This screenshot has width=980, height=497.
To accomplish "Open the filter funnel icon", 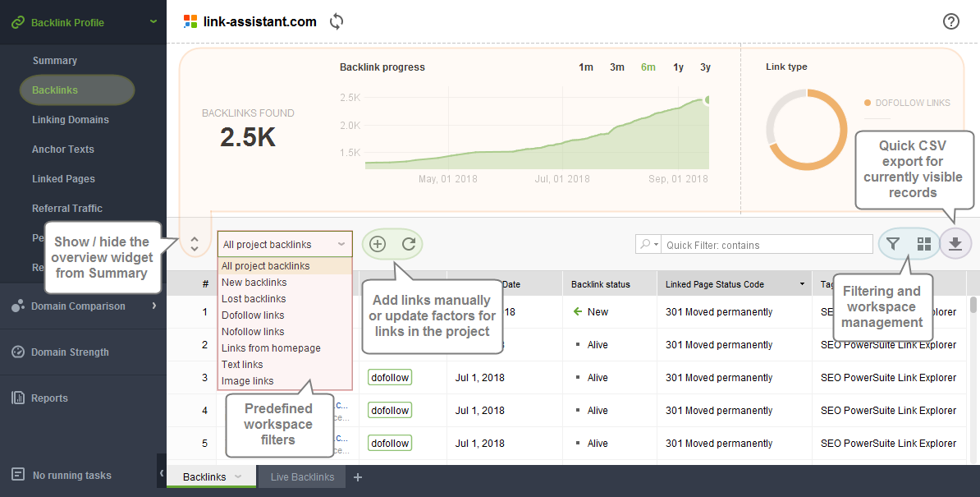I will click(x=893, y=244).
